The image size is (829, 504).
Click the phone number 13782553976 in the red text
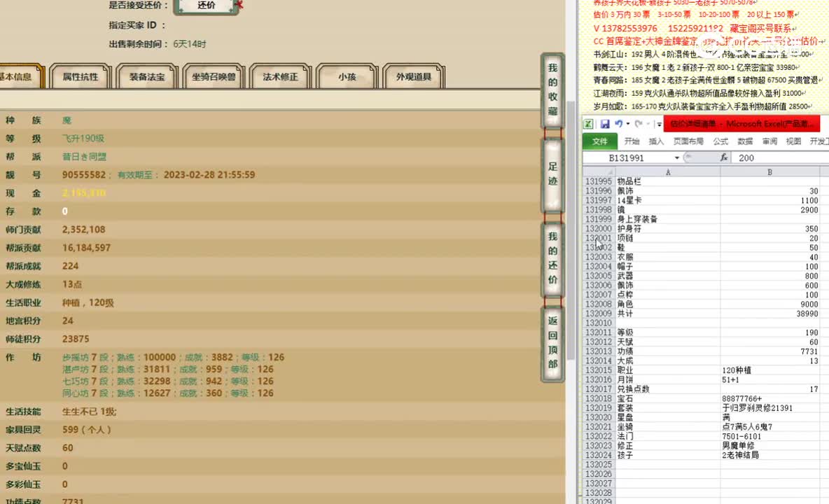click(629, 29)
